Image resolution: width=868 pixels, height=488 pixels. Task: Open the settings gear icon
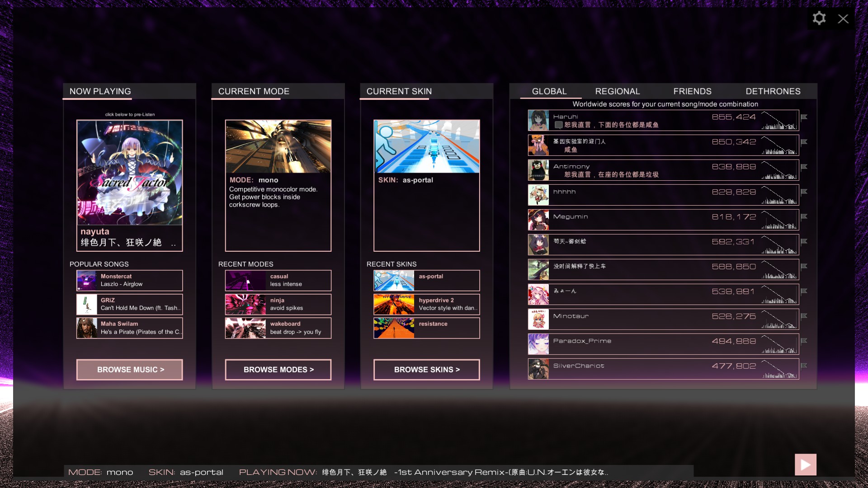819,18
